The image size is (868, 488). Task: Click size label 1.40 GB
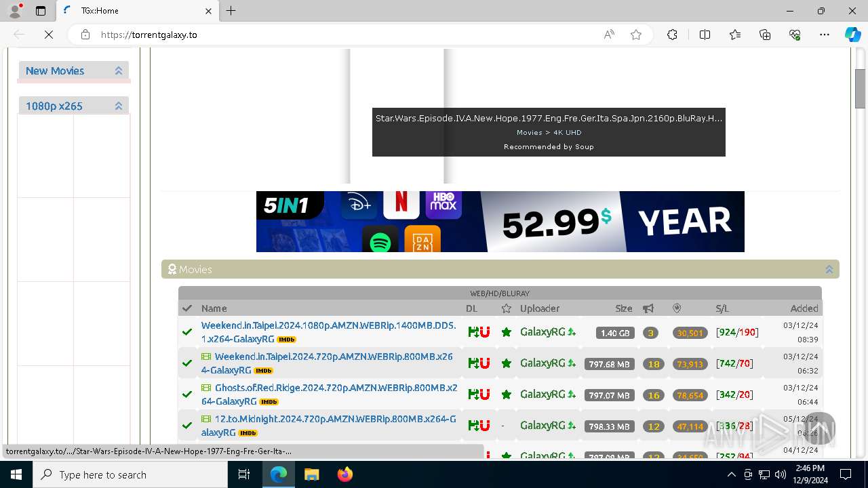[x=615, y=333]
